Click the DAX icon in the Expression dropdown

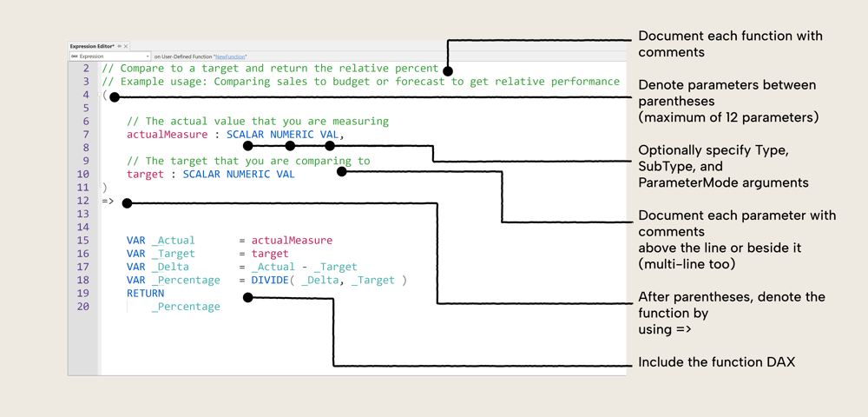tap(75, 56)
